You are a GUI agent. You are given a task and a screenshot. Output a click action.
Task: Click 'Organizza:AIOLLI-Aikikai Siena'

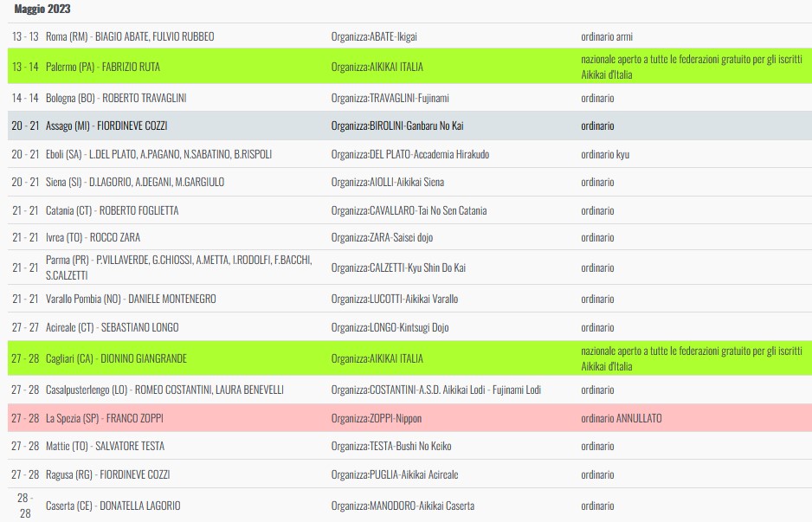[x=387, y=182]
